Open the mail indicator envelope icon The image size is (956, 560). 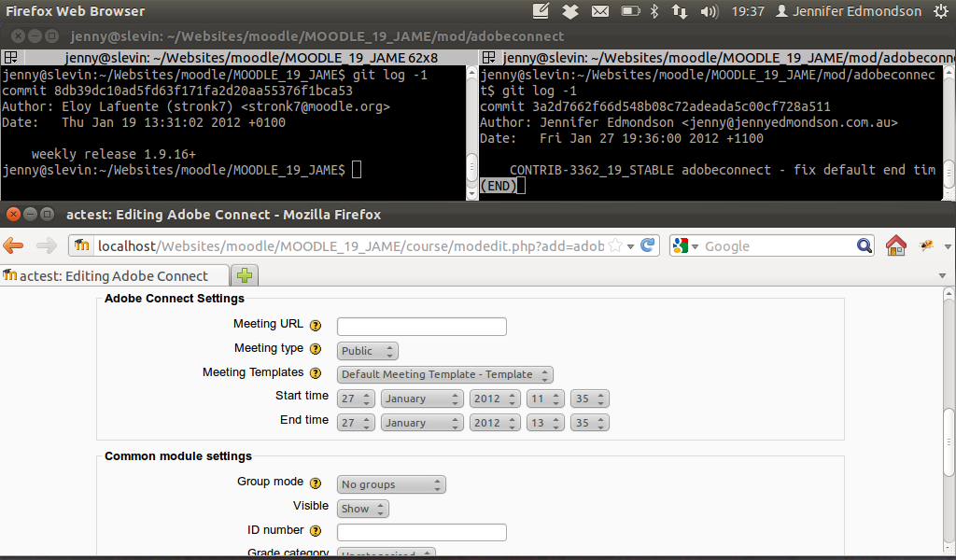[600, 11]
